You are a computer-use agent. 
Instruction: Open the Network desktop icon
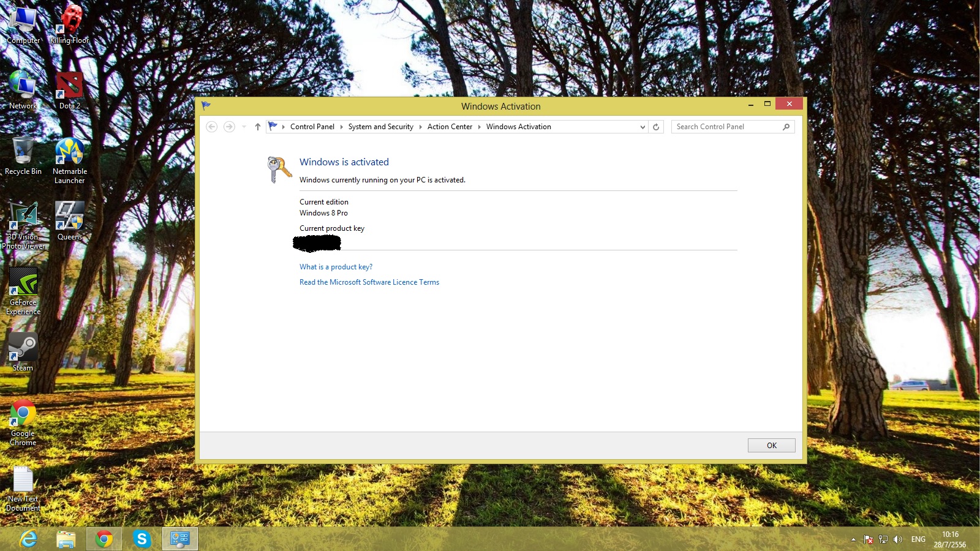point(23,91)
